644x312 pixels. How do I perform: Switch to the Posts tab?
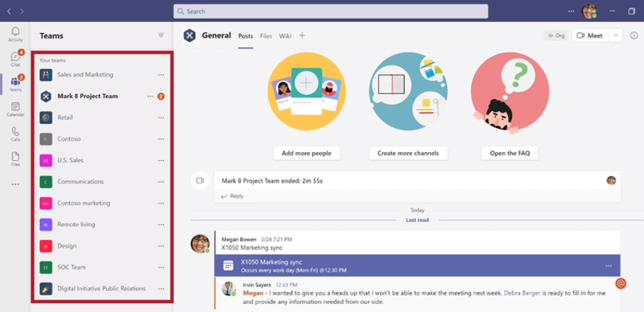tap(246, 36)
